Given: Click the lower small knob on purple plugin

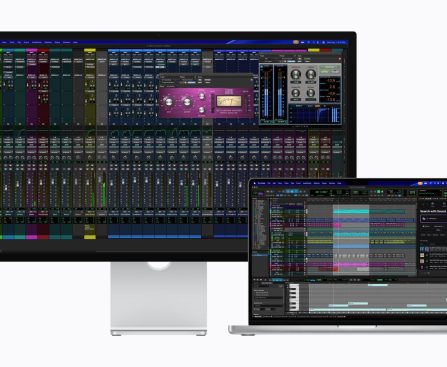Looking at the screenshot, I should (x=202, y=110).
